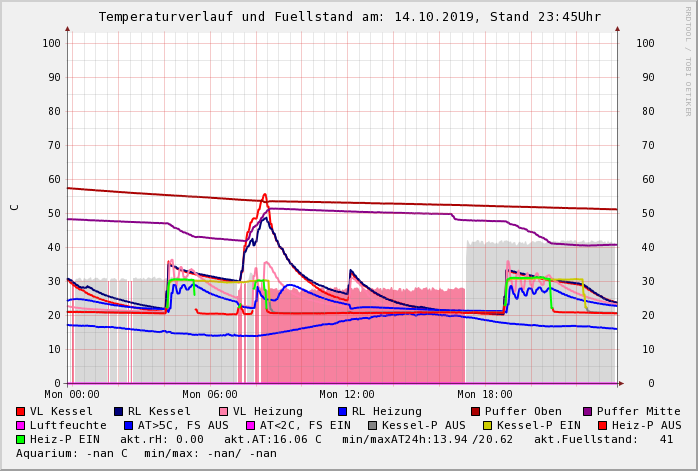The height and width of the screenshot is (471, 698).
Task: Click the Mon 00:00 time axis label
Action: pyautogui.click(x=72, y=395)
